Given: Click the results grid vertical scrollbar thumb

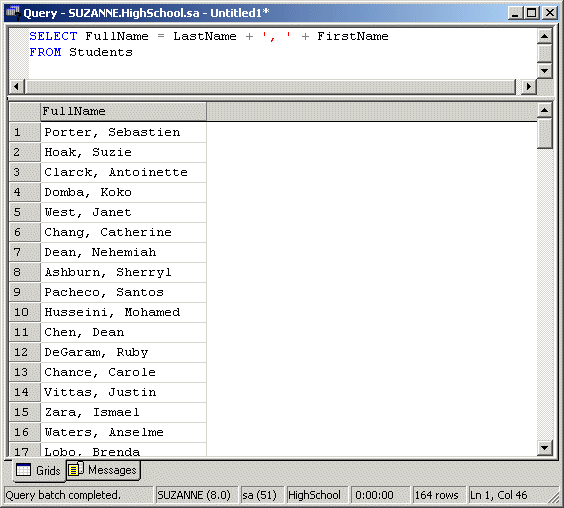Looking at the screenshot, I should (545, 133).
